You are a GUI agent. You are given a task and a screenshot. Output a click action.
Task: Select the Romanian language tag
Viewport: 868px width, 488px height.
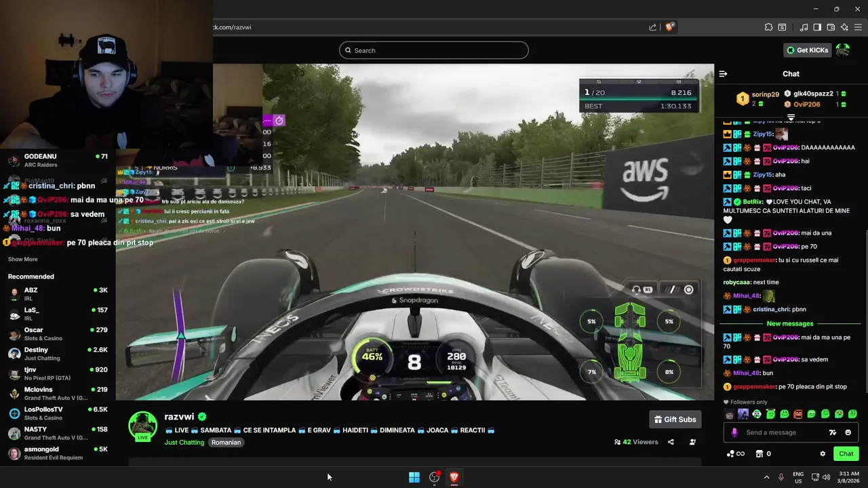[226, 442]
